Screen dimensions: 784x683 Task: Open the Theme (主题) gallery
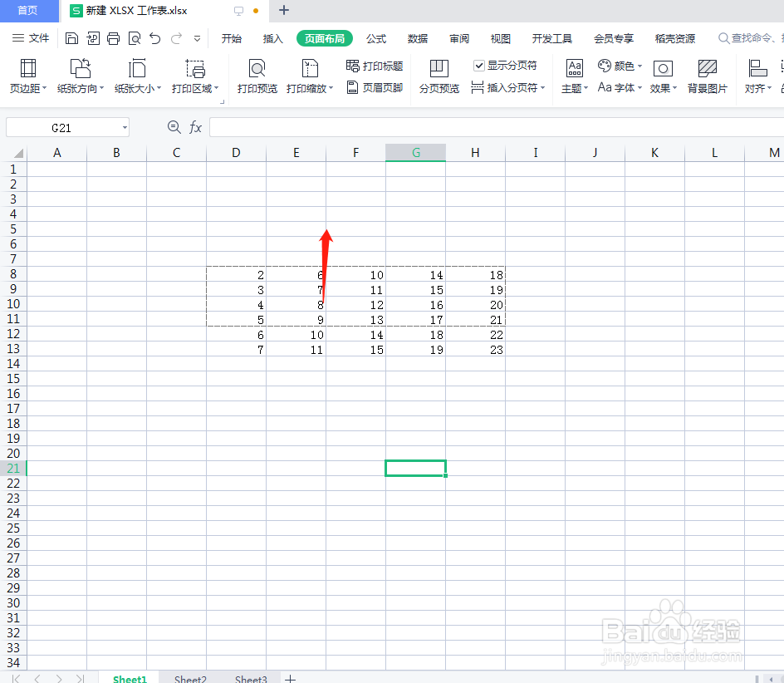pyautogui.click(x=575, y=76)
